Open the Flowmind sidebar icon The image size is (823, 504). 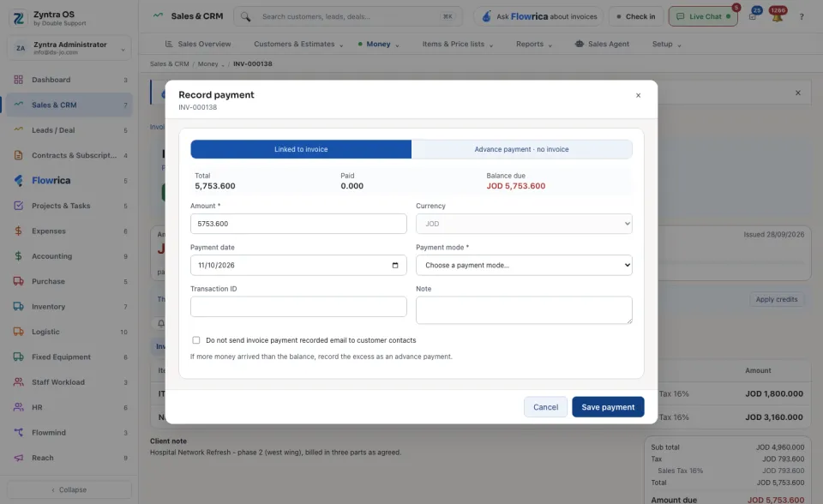point(18,433)
